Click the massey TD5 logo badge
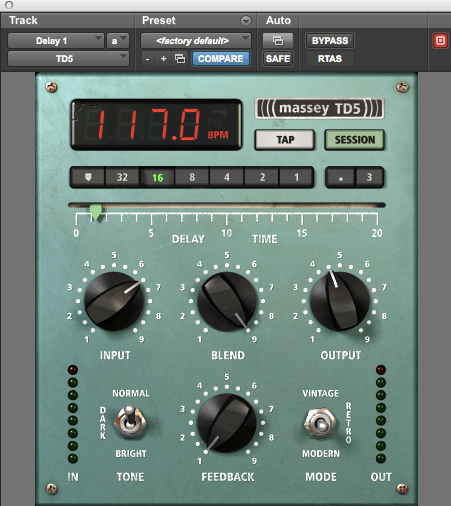 [319, 108]
